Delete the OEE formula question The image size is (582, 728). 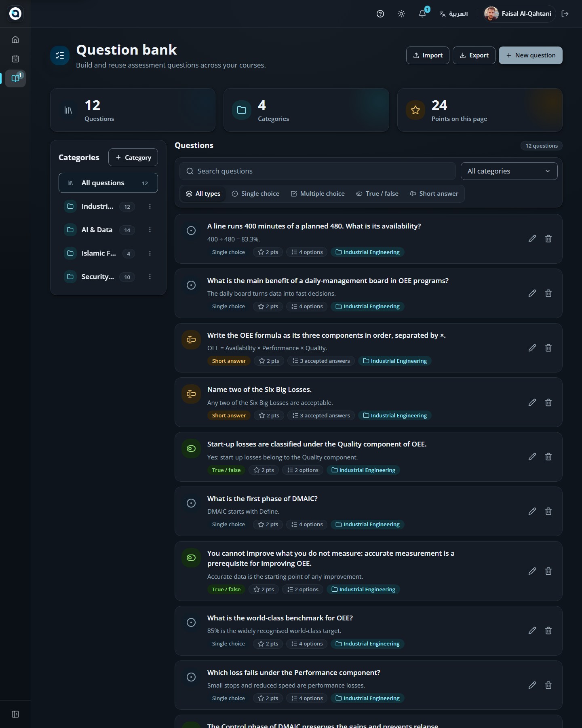548,348
